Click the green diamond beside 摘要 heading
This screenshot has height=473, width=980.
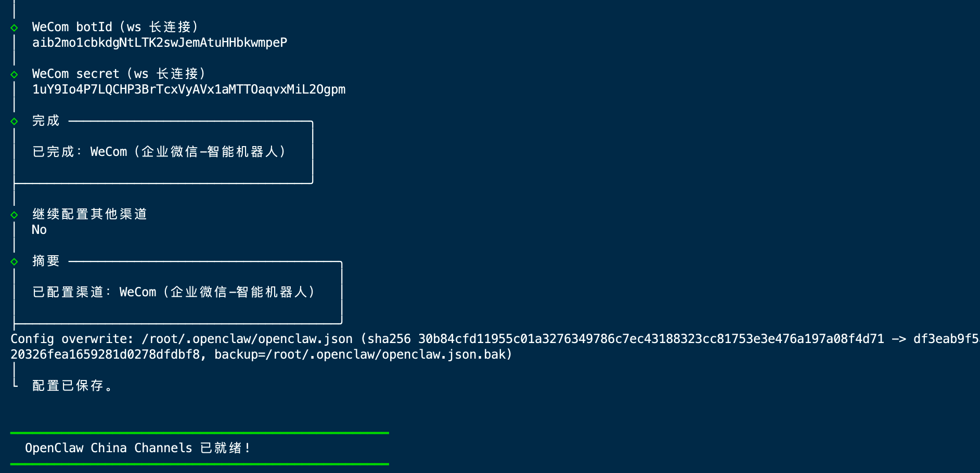pyautogui.click(x=14, y=261)
